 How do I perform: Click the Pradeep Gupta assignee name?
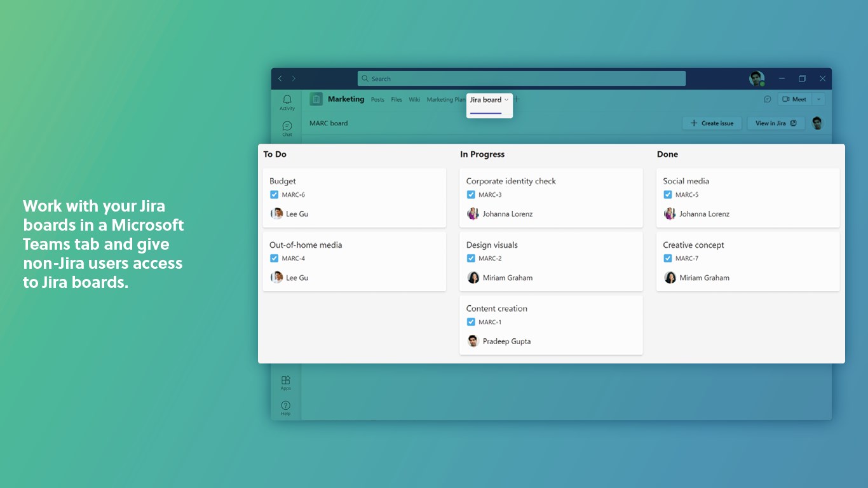click(507, 341)
